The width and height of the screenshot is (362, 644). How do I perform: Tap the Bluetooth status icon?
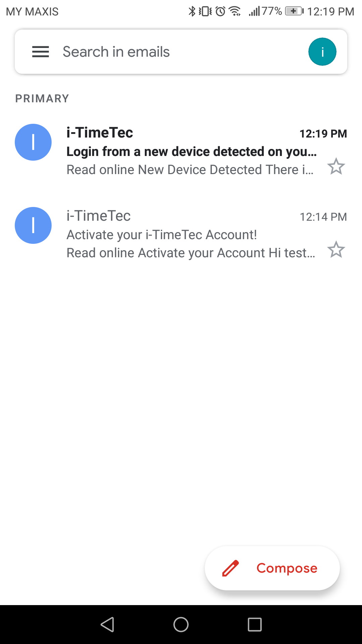tap(192, 11)
